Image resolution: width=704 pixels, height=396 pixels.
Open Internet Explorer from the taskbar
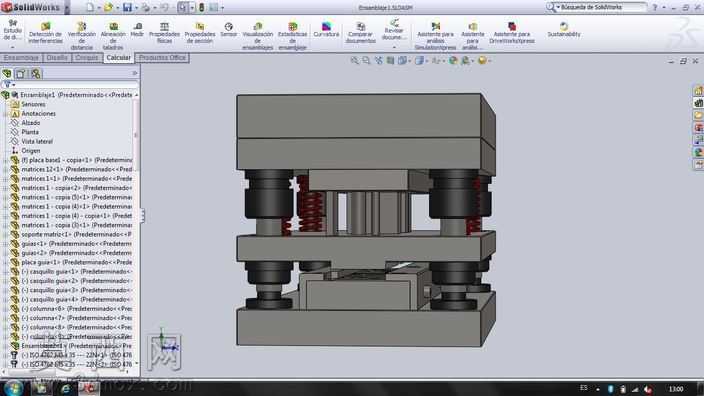pyautogui.click(x=66, y=389)
